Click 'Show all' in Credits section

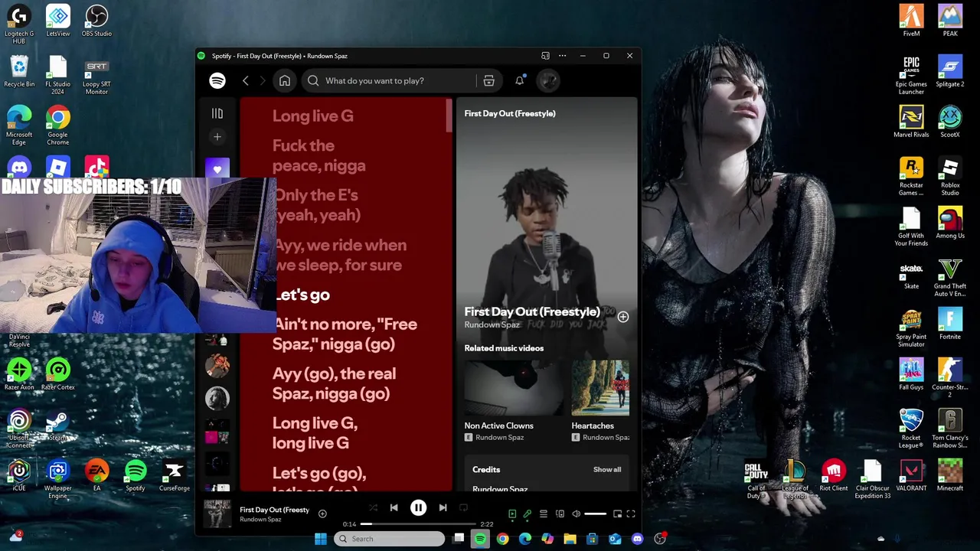pyautogui.click(x=607, y=470)
